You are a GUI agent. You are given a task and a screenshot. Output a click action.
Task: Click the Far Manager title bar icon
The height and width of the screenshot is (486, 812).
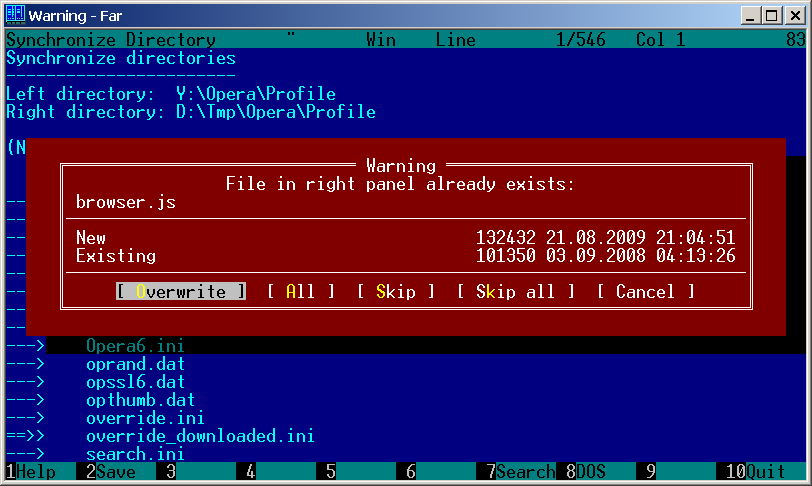pyautogui.click(x=15, y=15)
